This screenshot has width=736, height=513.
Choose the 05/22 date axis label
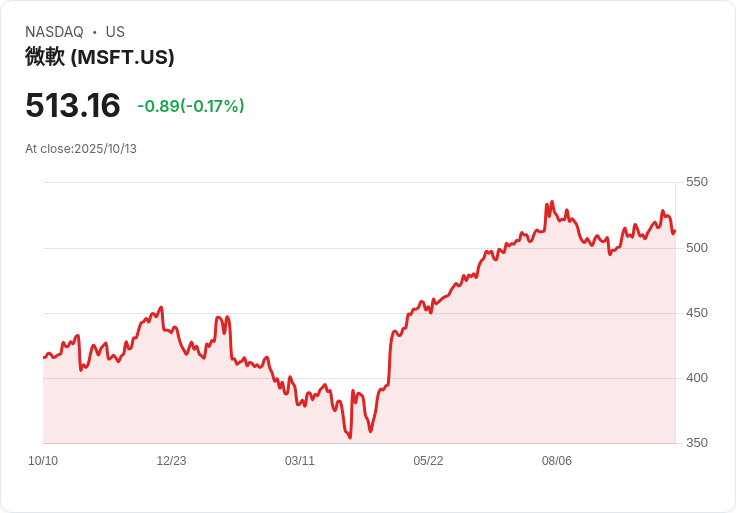(428, 461)
